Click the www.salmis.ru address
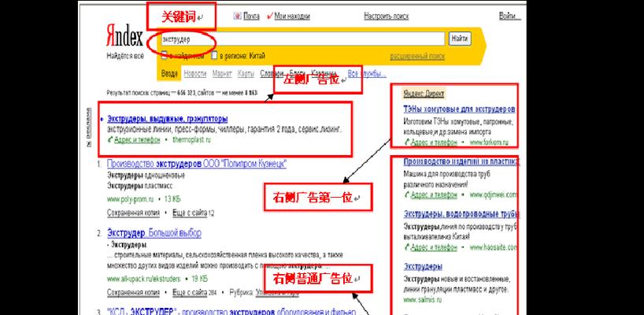The image size is (644, 315). point(423,300)
